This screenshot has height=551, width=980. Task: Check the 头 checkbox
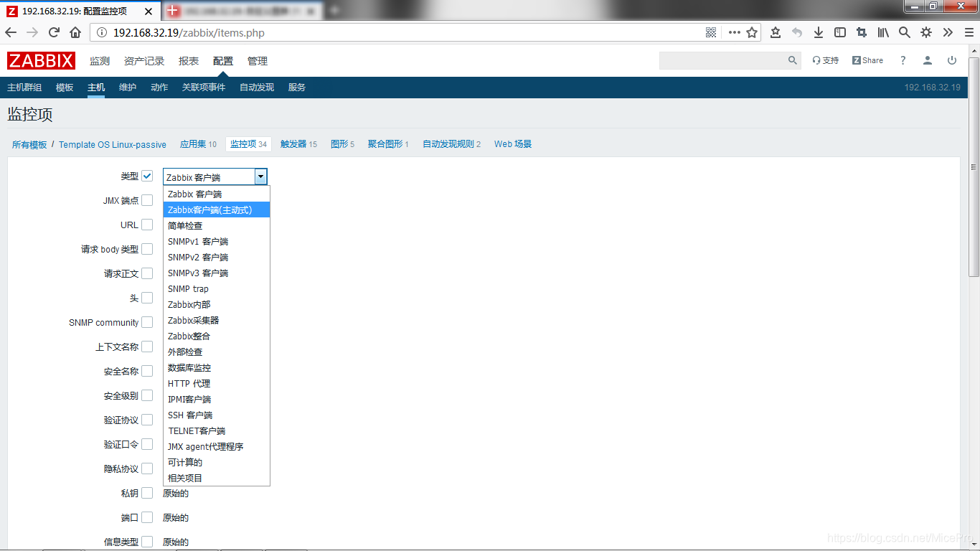click(x=147, y=298)
